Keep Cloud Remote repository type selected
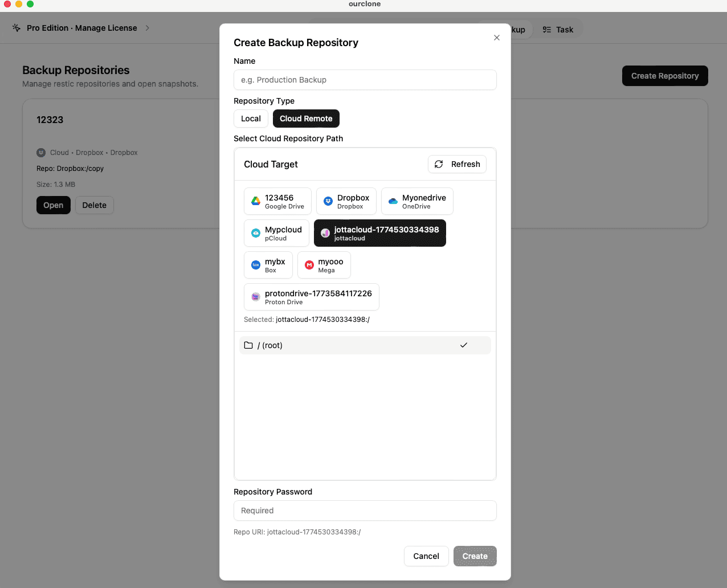 (306, 119)
